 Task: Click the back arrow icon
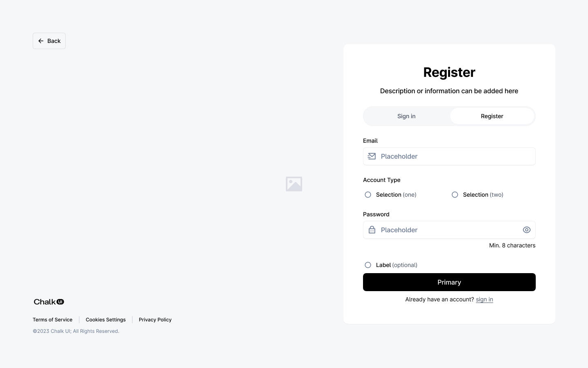click(x=41, y=41)
